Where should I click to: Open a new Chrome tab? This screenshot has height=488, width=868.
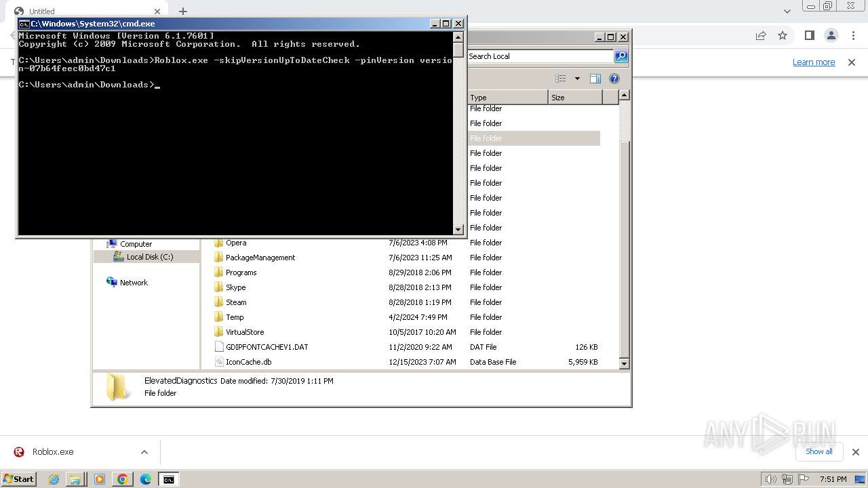pos(182,11)
